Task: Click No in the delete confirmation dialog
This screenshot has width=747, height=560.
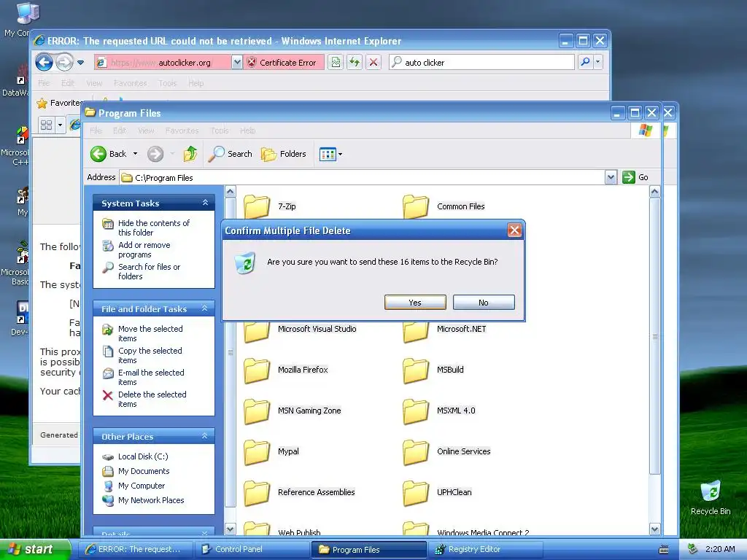Action: coord(484,303)
